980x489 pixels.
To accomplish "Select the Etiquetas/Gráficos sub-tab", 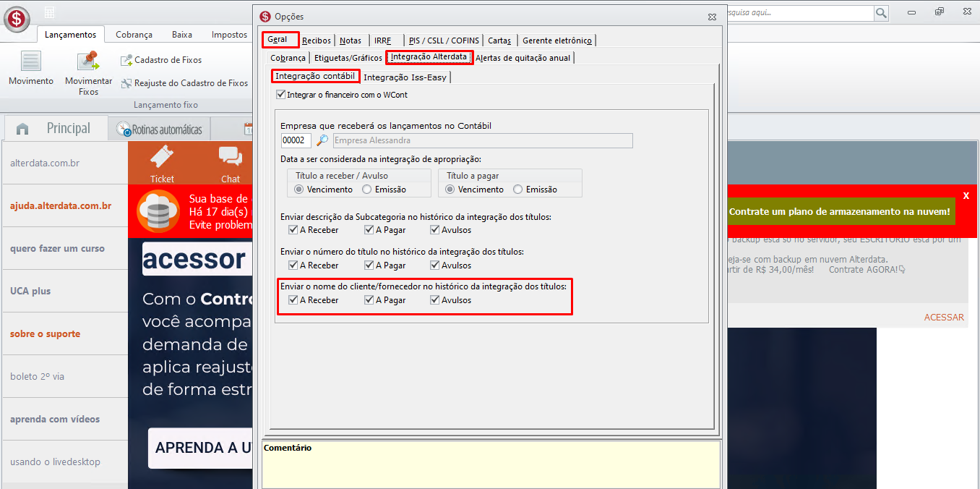I will pyautogui.click(x=348, y=58).
